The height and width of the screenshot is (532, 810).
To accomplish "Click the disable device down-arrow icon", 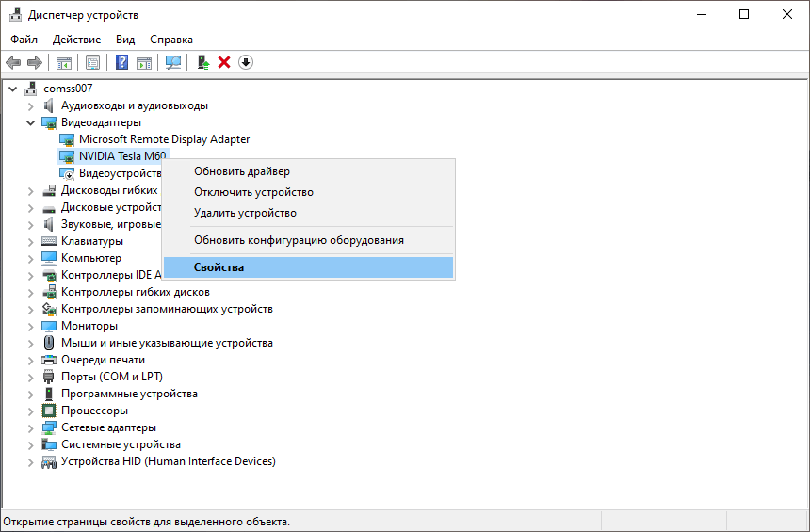I will (x=246, y=62).
